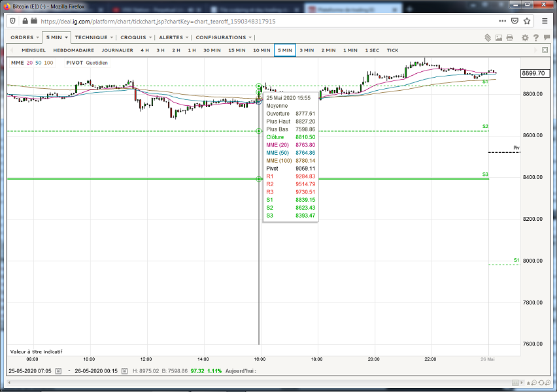557x392 pixels.
Task: Switch to 1 H timeframe
Action: pyautogui.click(x=192, y=50)
